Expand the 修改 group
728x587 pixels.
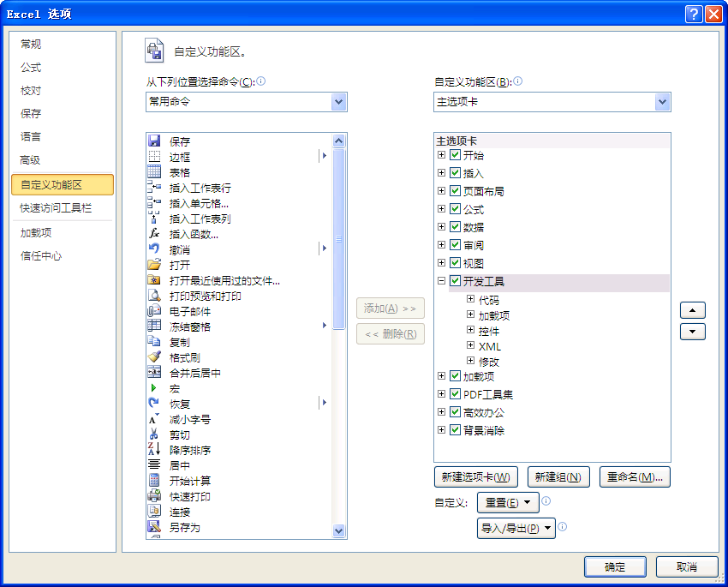coord(470,361)
